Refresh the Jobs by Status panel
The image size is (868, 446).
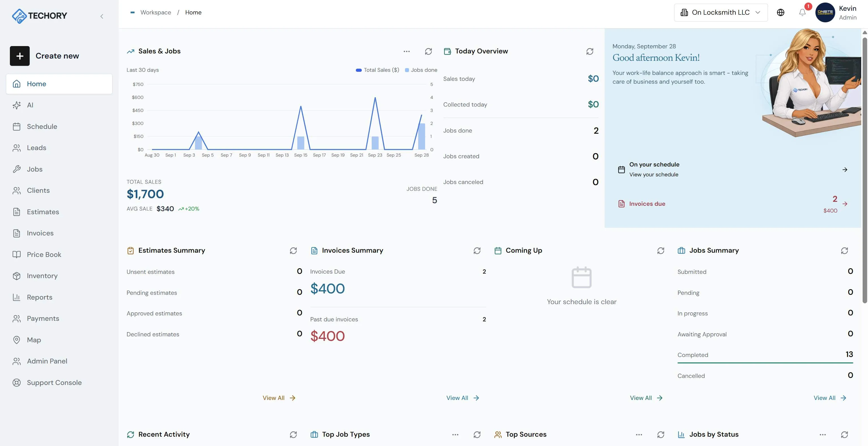pos(844,434)
